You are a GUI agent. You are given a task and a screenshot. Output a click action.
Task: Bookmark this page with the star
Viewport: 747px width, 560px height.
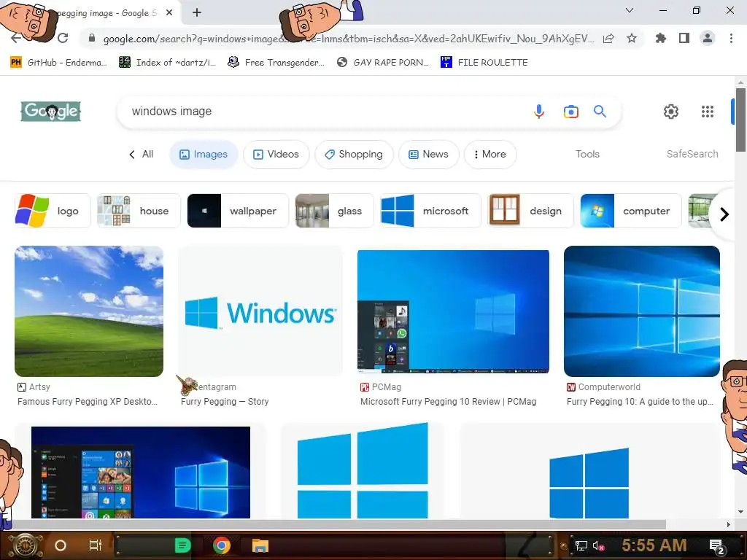[x=632, y=38]
